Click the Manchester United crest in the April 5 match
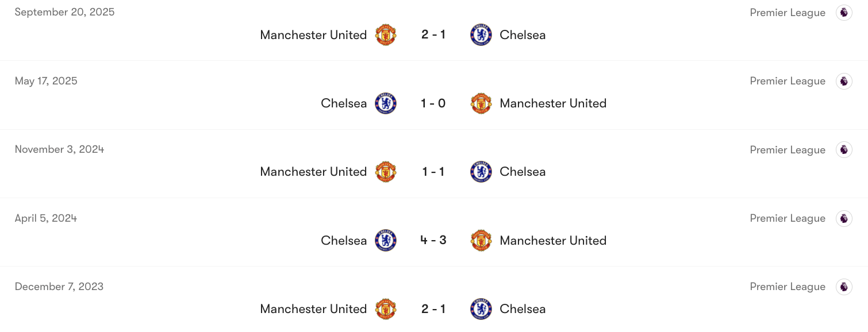Viewport: 868px width, 332px height. click(x=481, y=240)
